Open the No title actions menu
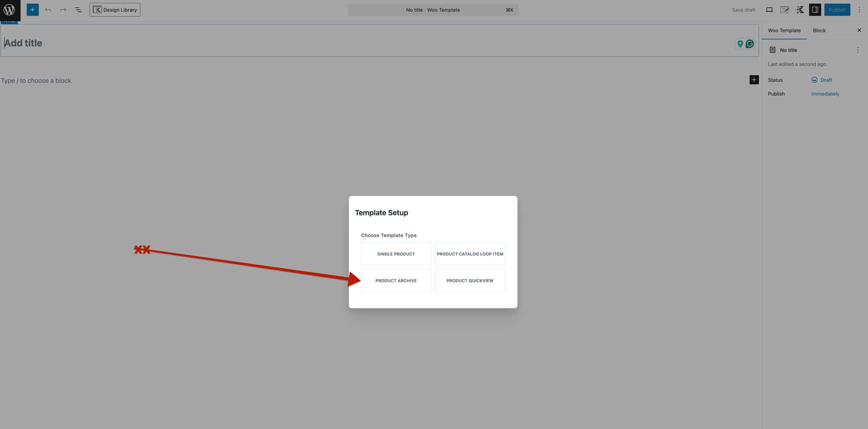This screenshot has height=429, width=868. click(x=858, y=50)
